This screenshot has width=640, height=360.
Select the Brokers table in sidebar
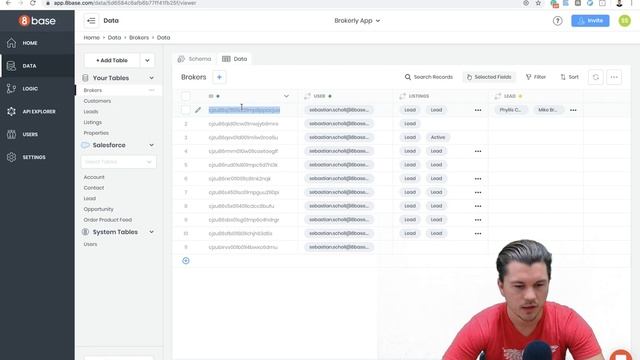point(93,90)
